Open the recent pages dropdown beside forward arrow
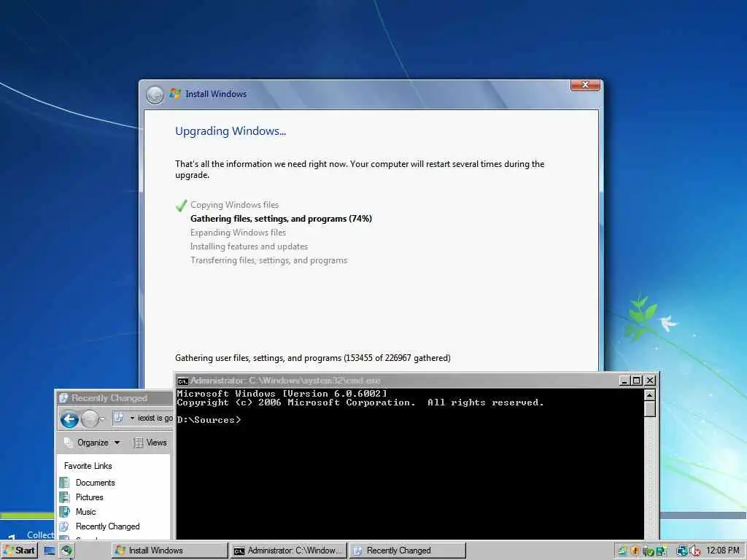 click(102, 419)
